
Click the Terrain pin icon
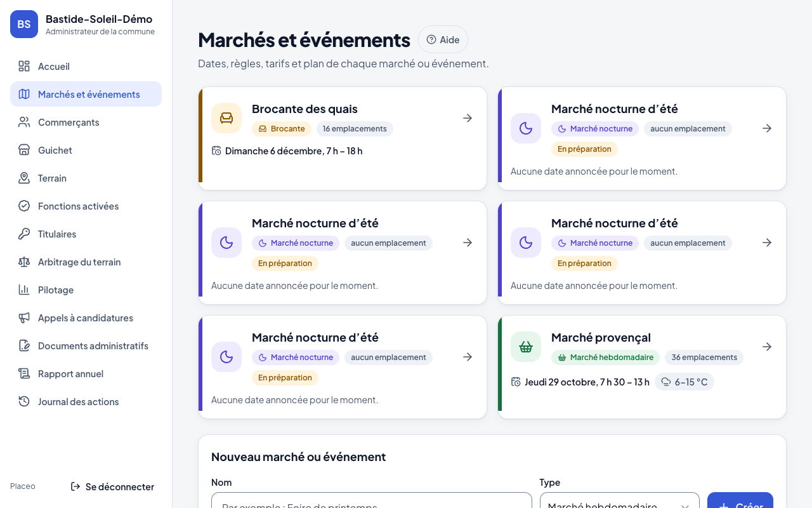click(24, 178)
